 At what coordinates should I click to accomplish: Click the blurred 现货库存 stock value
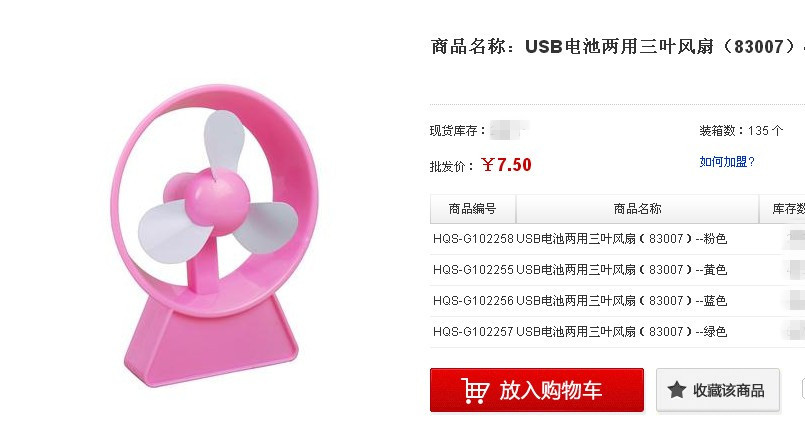tap(509, 130)
